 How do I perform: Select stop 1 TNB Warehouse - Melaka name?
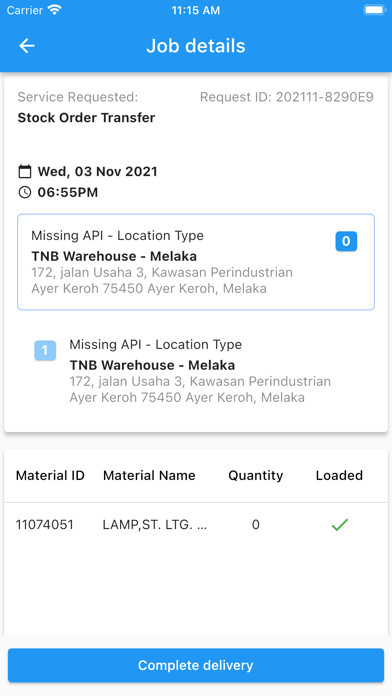coord(152,365)
